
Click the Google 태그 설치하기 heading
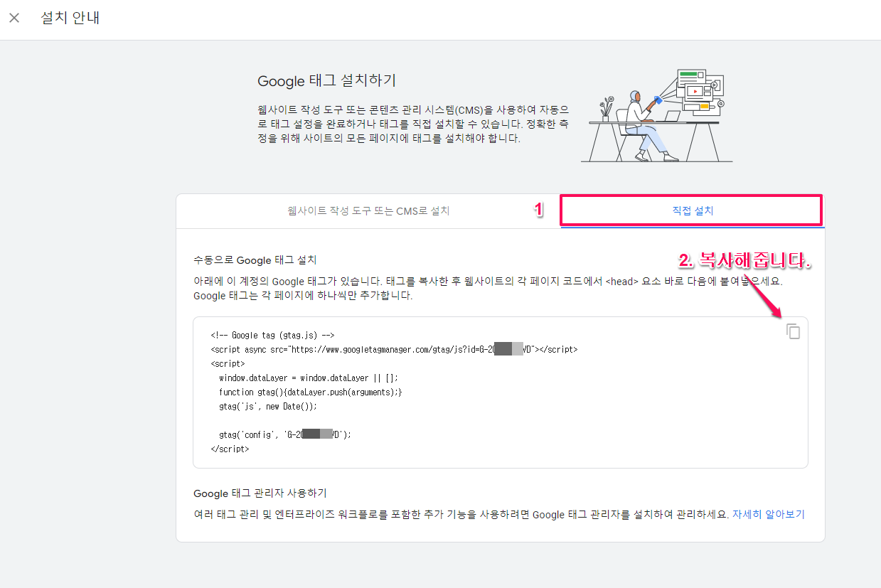coord(327,81)
